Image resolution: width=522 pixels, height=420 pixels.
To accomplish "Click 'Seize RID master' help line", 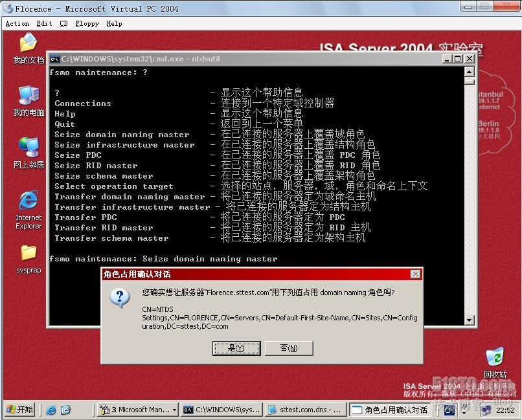I will (x=217, y=166).
